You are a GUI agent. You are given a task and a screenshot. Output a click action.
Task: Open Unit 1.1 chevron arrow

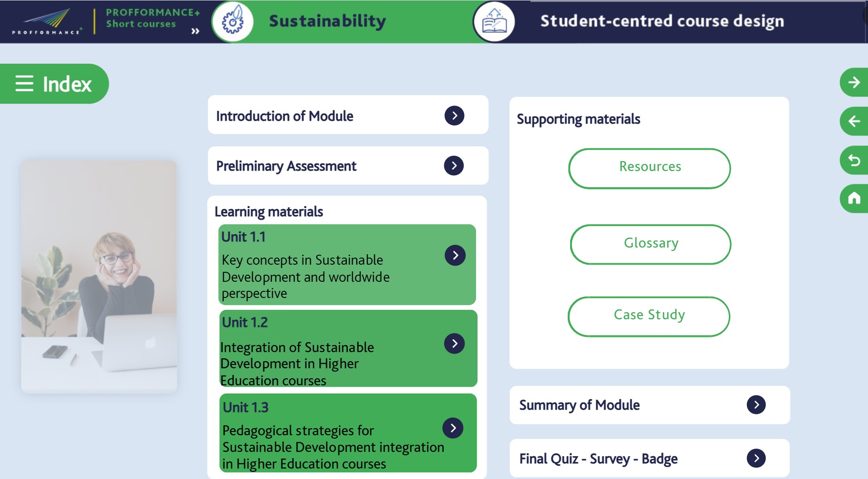455,255
